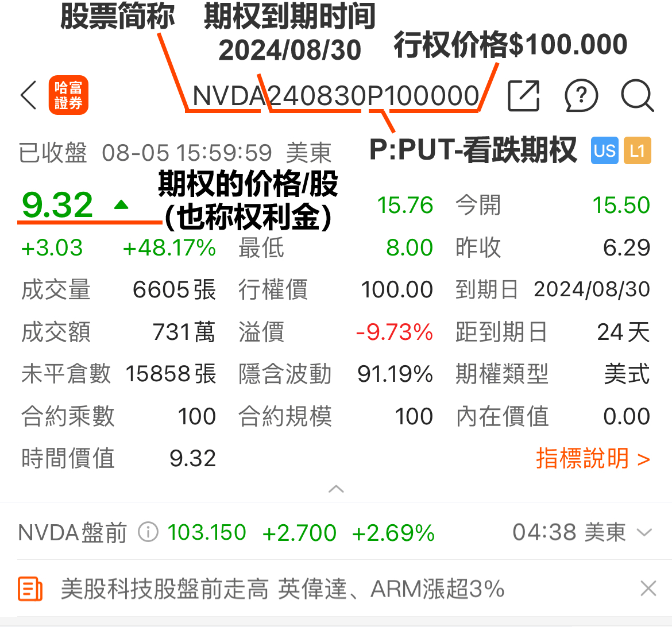Tap the back arrow at top left
The width and height of the screenshot is (672, 627).
pyautogui.click(x=29, y=96)
